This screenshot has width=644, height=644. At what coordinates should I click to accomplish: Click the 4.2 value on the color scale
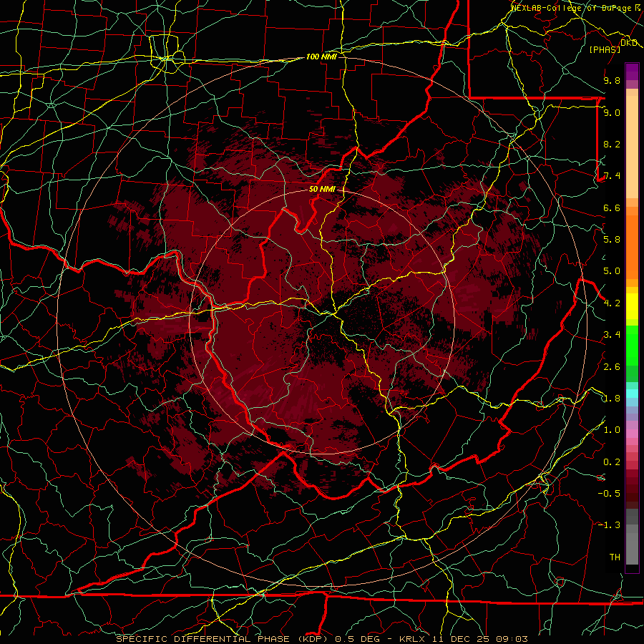612,303
